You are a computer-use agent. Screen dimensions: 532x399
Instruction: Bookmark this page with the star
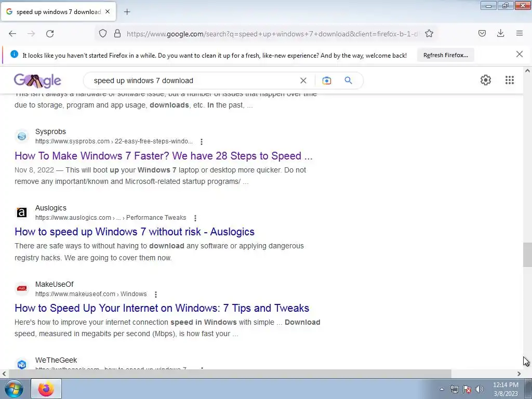pyautogui.click(x=429, y=33)
